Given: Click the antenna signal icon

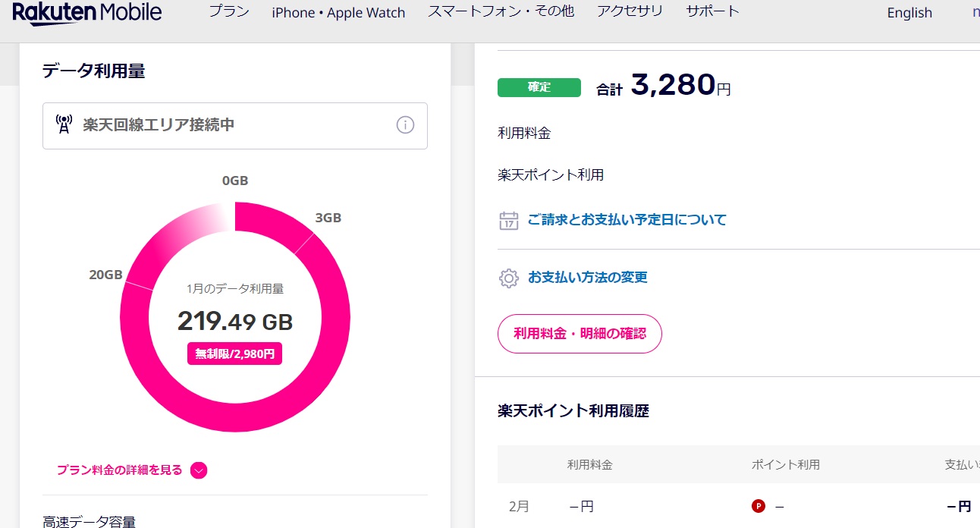Looking at the screenshot, I should pos(64,124).
